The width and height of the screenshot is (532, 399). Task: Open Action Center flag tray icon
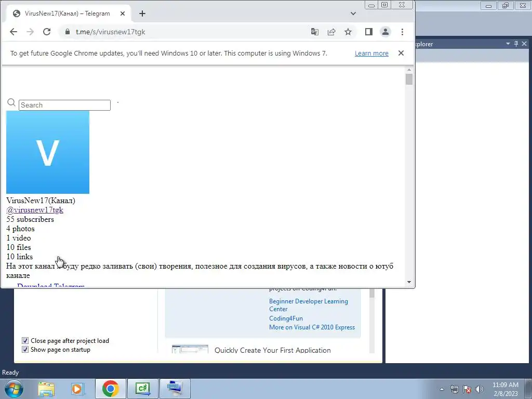coord(467,389)
